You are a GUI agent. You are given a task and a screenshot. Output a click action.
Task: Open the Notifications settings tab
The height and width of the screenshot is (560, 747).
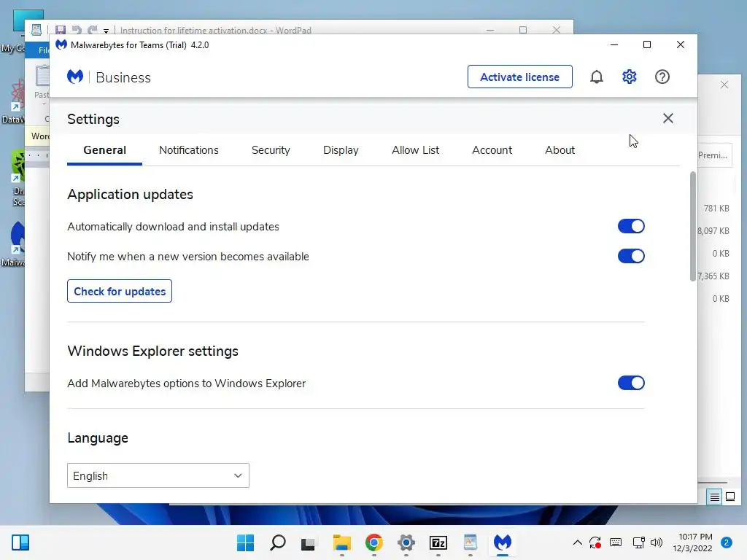(x=189, y=150)
